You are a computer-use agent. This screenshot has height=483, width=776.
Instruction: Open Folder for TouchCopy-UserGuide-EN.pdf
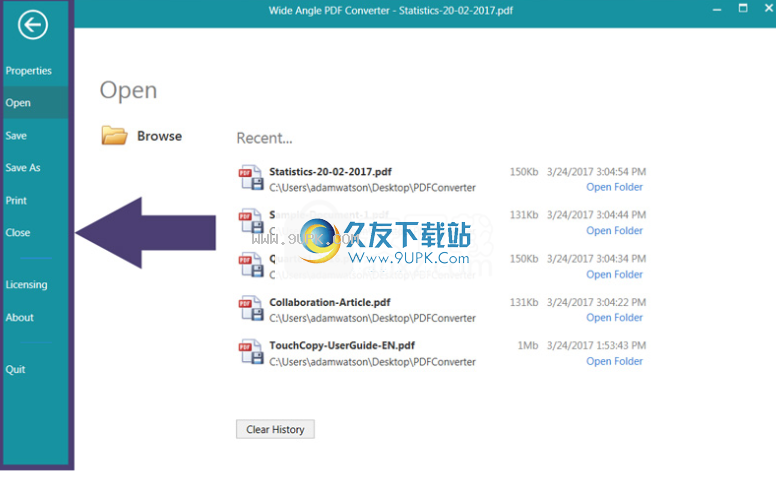[614, 361]
